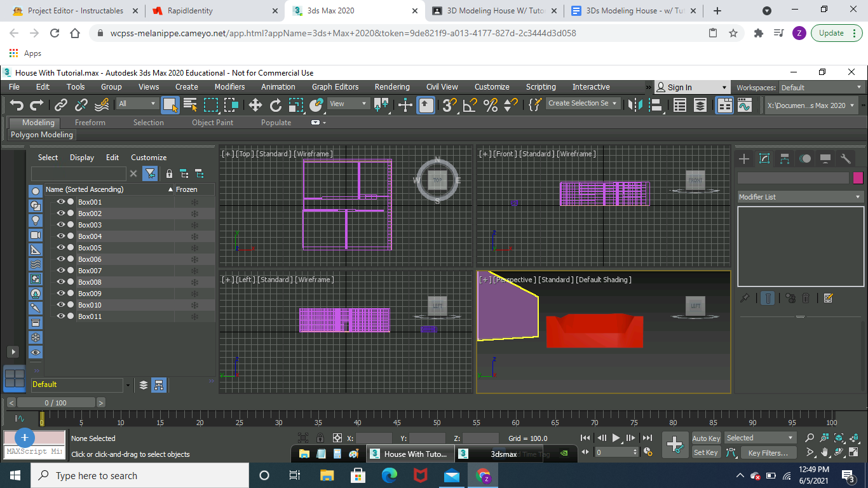Open the Workspaces Default dropdown

click(x=820, y=88)
